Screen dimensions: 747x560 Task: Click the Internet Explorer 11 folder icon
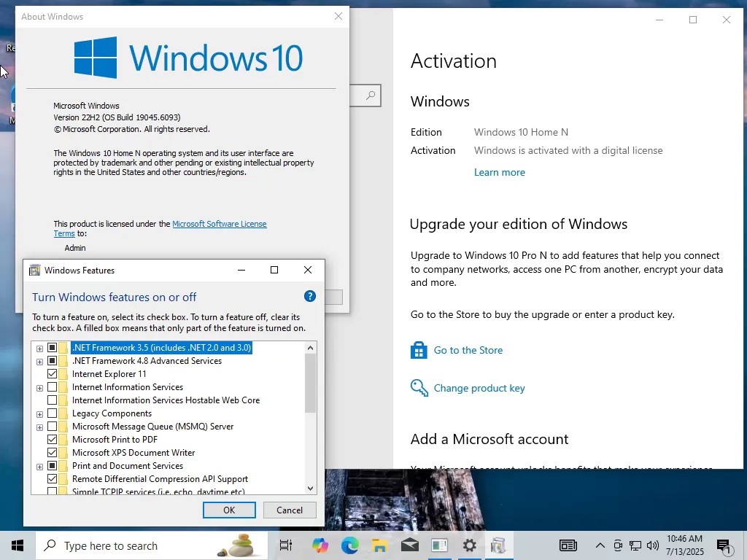coord(63,374)
